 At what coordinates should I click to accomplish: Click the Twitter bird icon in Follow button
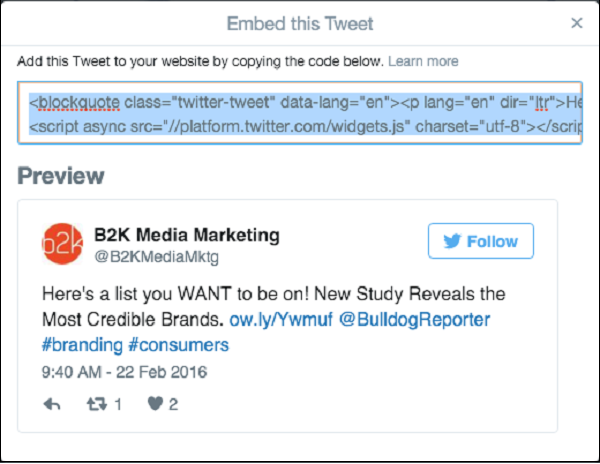point(452,241)
